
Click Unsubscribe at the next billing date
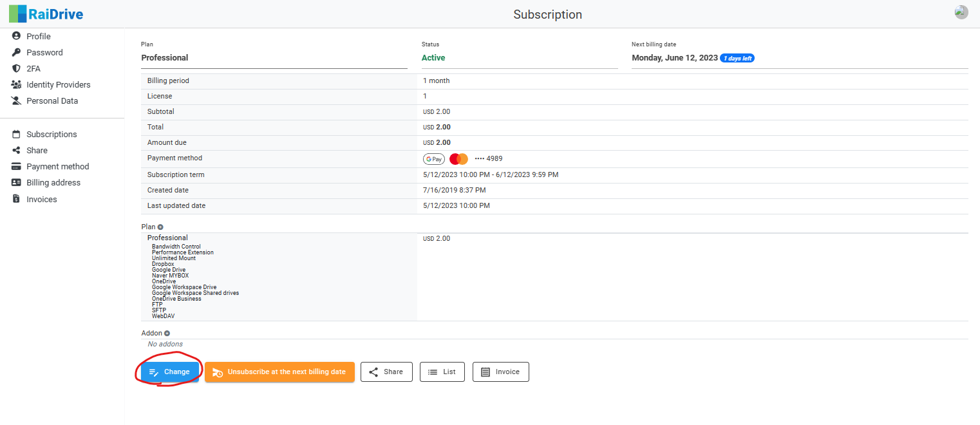[279, 372]
